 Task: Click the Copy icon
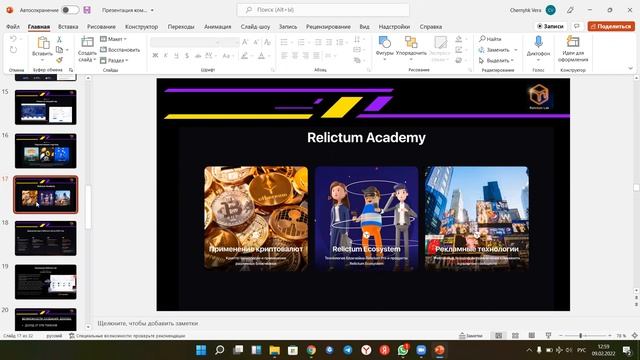click(60, 50)
